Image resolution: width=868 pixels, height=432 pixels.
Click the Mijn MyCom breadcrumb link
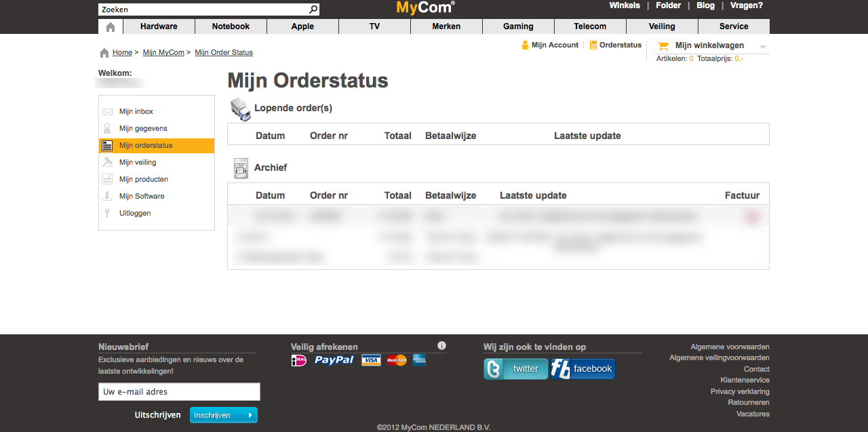point(163,52)
